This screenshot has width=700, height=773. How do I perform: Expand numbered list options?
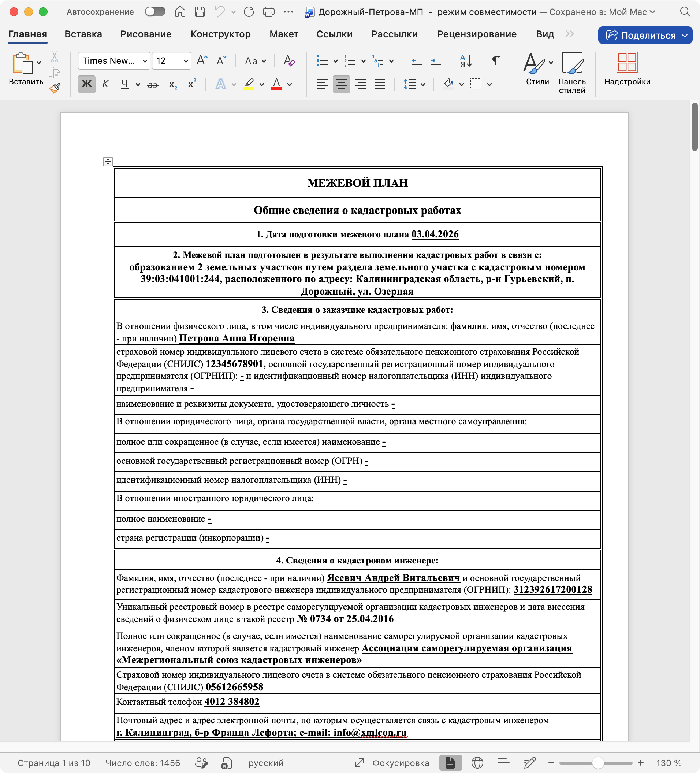(363, 61)
